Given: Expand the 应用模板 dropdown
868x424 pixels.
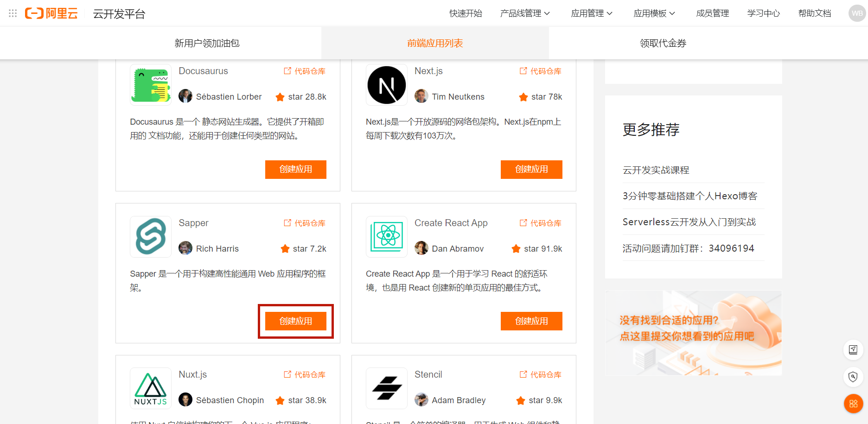Looking at the screenshot, I should click(654, 13).
